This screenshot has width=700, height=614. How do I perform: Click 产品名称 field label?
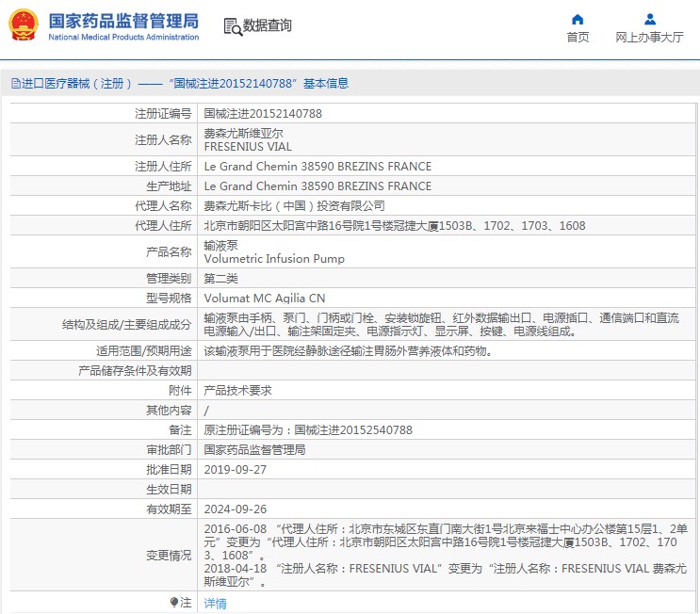tap(169, 252)
